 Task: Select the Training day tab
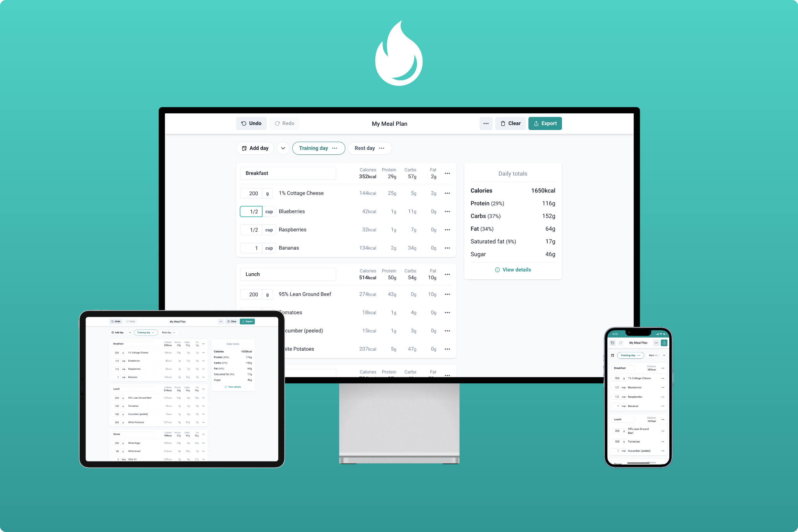318,148
